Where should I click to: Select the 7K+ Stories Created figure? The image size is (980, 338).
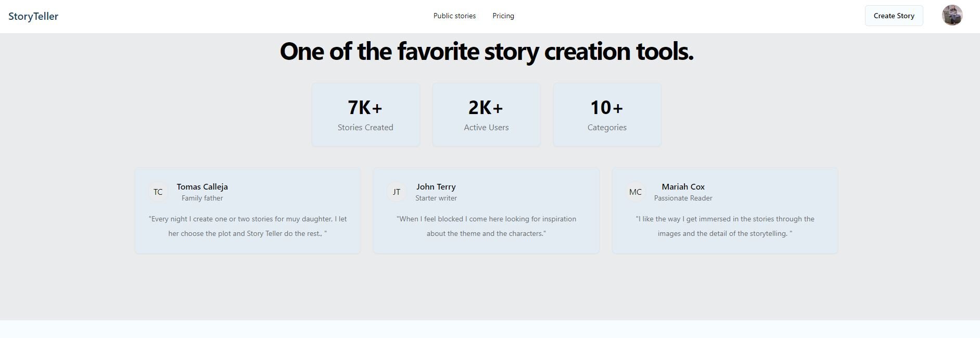click(365, 108)
